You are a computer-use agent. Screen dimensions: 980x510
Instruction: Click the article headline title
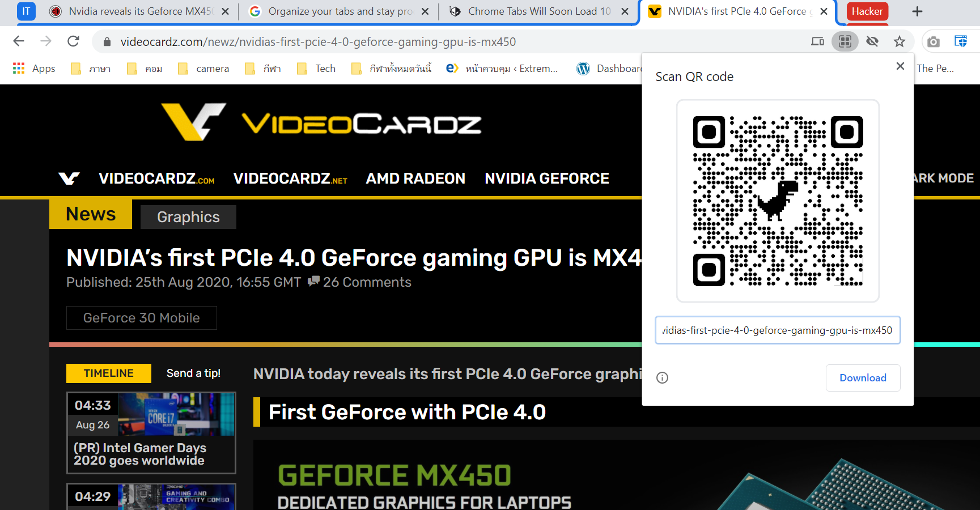coord(354,258)
